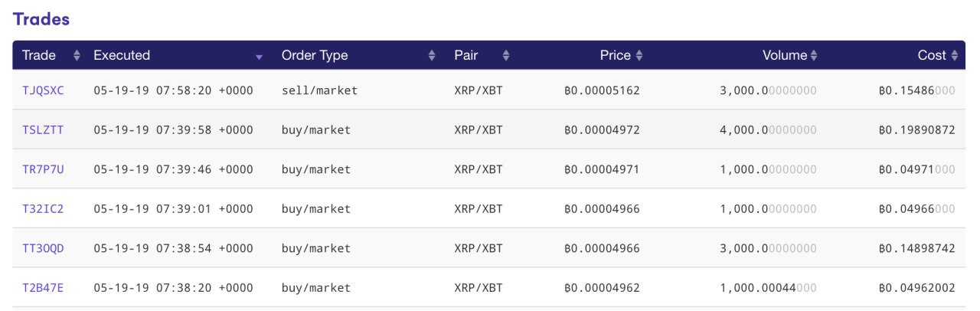980x311 pixels.
Task: Open trade TSLZTT link
Action: [43, 130]
